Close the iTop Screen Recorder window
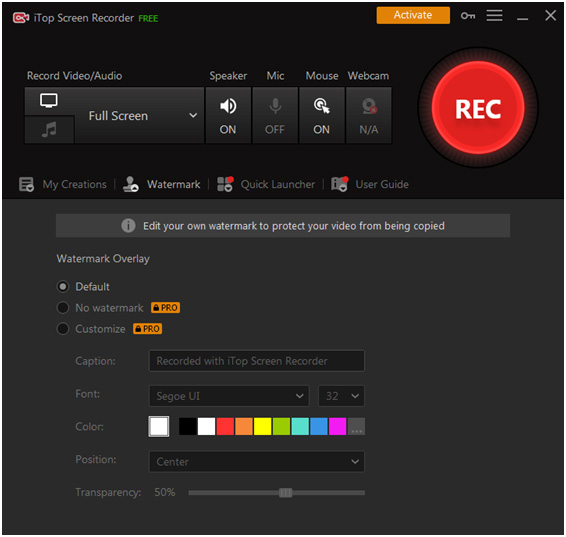Screen dimensions: 566x537 click(x=550, y=16)
